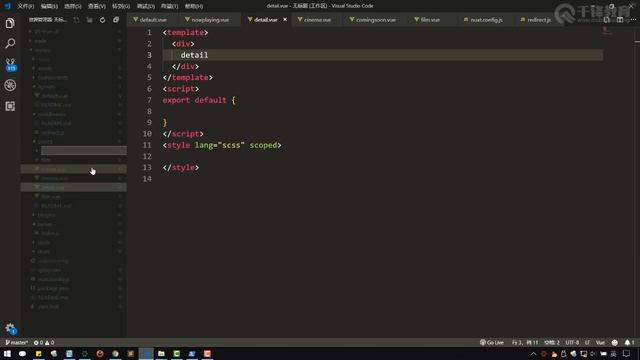640x360 pixels.
Task: Refresh the explorer file tree
Action: [x=102, y=20]
